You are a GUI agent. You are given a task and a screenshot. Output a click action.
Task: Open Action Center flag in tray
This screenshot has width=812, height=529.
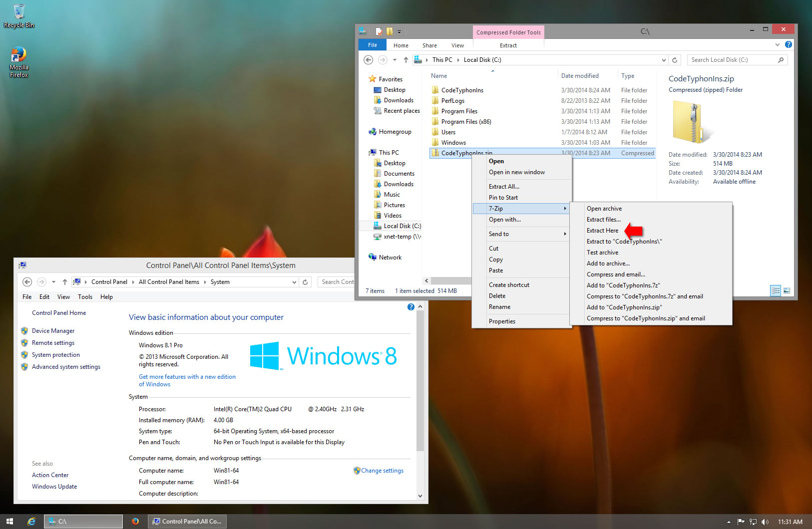click(741, 522)
